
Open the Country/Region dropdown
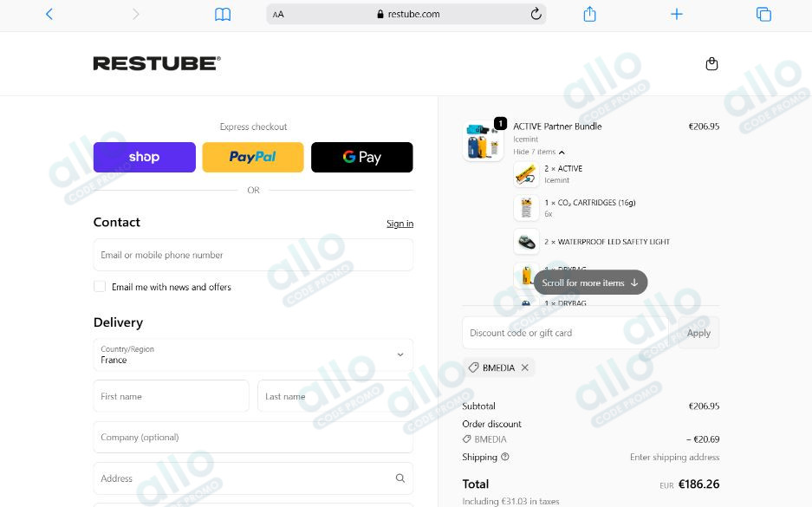[253, 354]
